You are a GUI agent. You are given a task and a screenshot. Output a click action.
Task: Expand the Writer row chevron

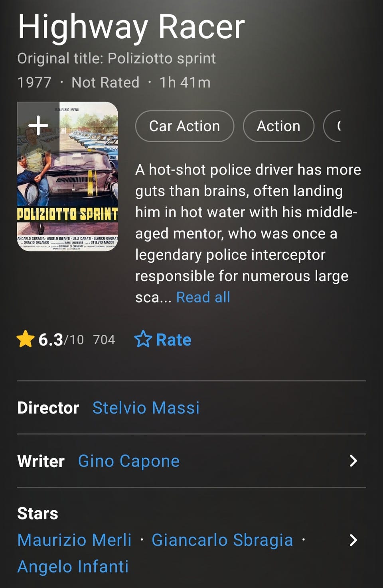353,461
